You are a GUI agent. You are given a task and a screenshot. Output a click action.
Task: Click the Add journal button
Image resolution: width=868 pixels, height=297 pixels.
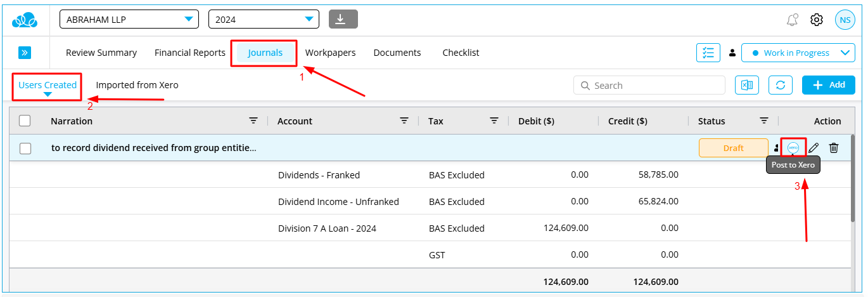click(x=829, y=85)
